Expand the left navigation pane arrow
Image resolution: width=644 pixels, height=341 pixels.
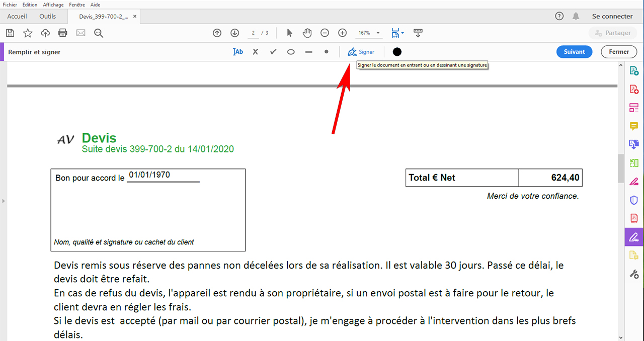tap(4, 201)
